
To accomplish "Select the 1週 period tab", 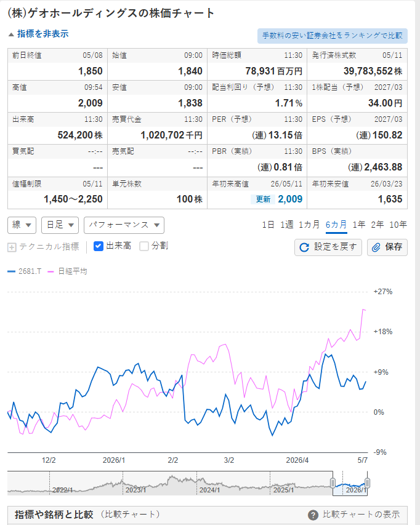I will [x=287, y=225].
